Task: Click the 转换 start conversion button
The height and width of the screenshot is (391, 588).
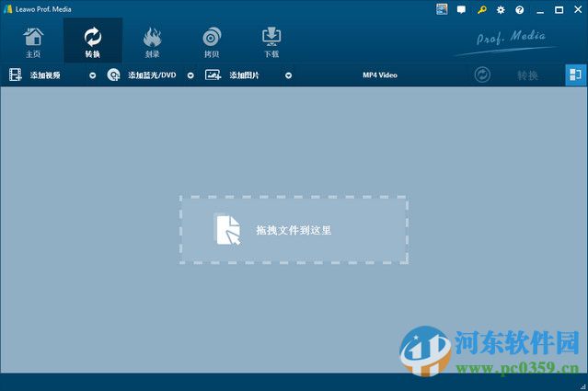Action: pyautogui.click(x=527, y=75)
